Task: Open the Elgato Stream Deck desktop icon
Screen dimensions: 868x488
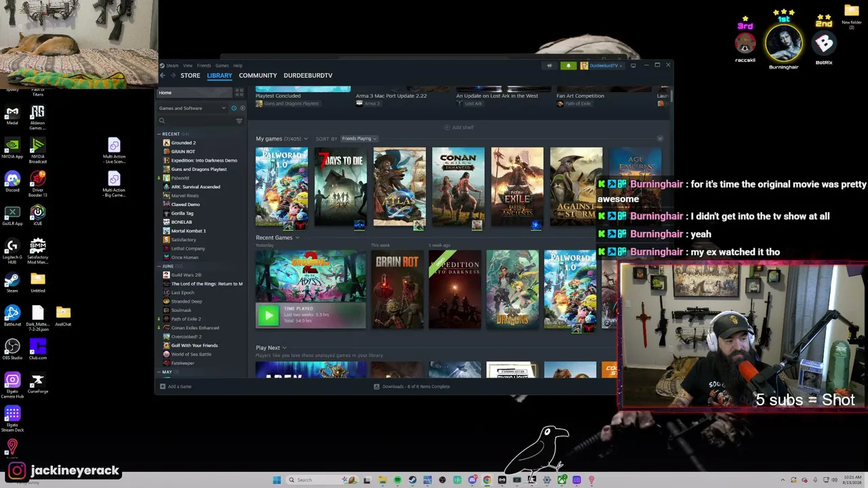Action: coord(12,418)
